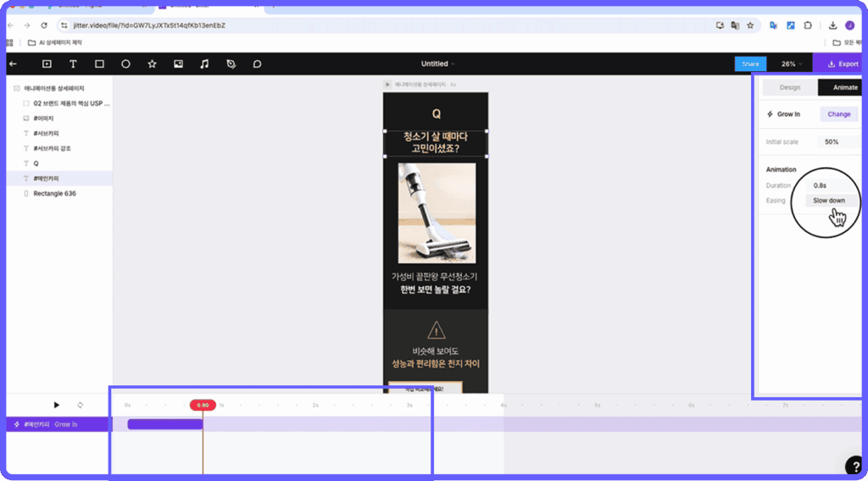Select the Text tool in toolbar
Viewport: 868px width, 481px height.
coord(73,64)
